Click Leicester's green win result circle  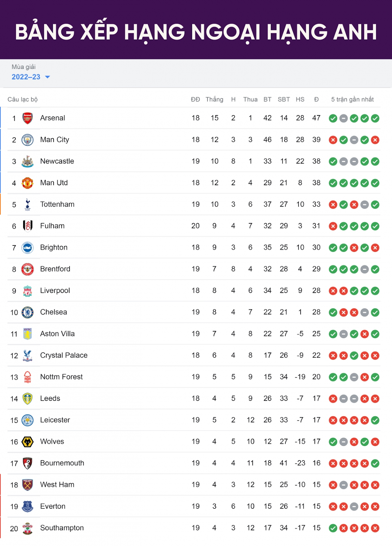[x=375, y=420]
